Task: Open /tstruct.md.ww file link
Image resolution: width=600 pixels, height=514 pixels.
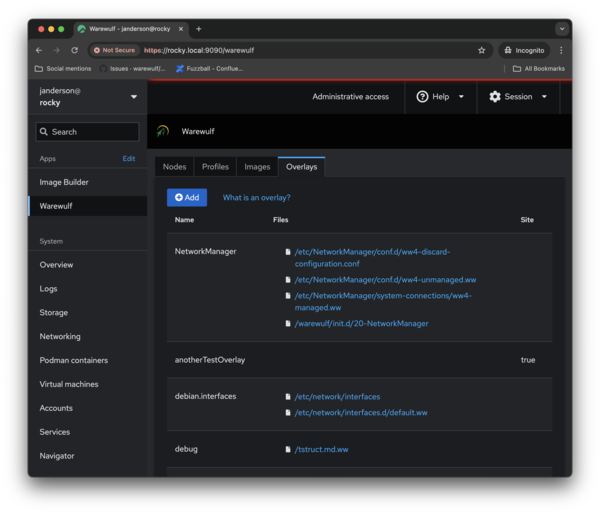Action: [321, 450]
